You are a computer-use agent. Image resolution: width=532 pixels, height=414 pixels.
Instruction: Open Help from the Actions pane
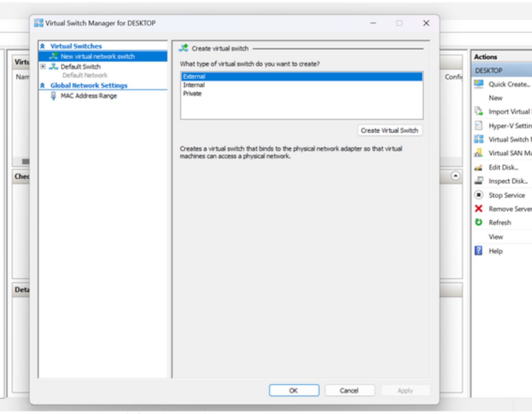pos(496,251)
